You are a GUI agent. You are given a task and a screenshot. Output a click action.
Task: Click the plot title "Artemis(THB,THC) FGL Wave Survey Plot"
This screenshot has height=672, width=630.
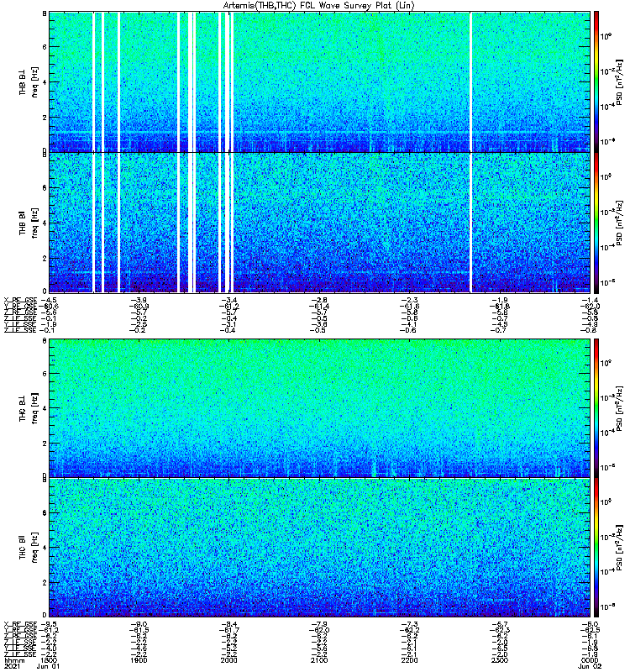pos(318,5)
